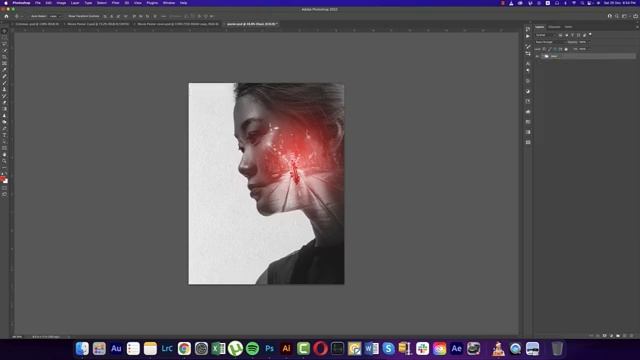Open the Image menu
This screenshot has height=360, width=640.
coord(61,3)
